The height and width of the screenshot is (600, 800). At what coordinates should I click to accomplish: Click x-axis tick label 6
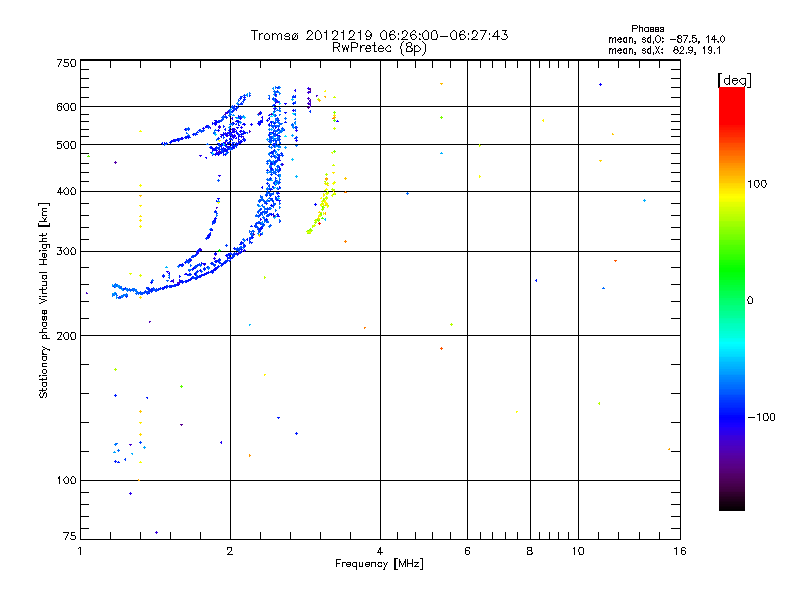pyautogui.click(x=467, y=551)
